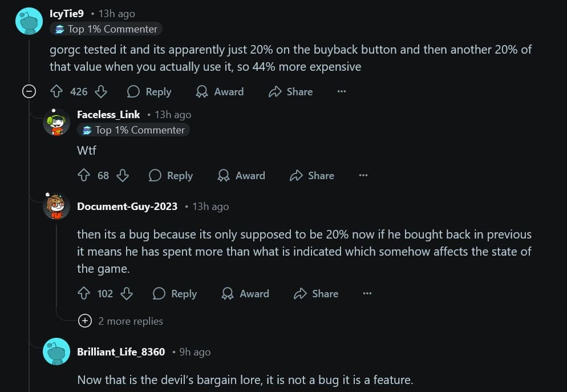Click IcyTie9's Top 1% Commenter badge
The width and height of the screenshot is (567, 392).
coord(106,29)
